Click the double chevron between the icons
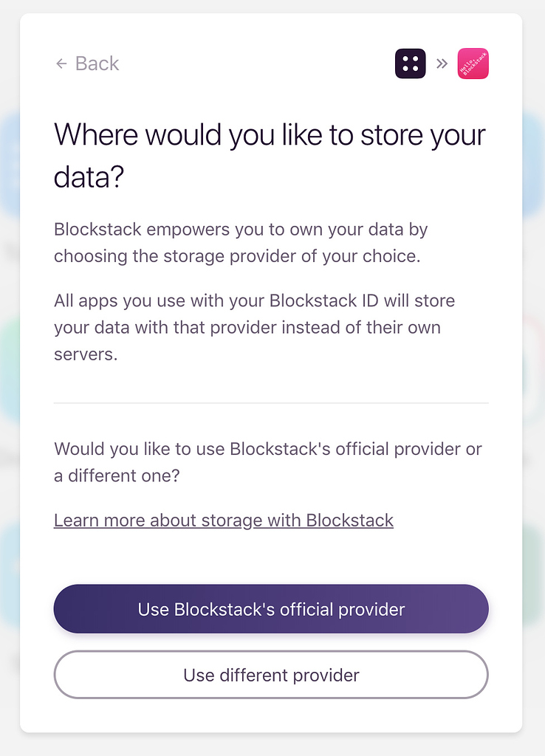The image size is (545, 756). pyautogui.click(x=442, y=63)
